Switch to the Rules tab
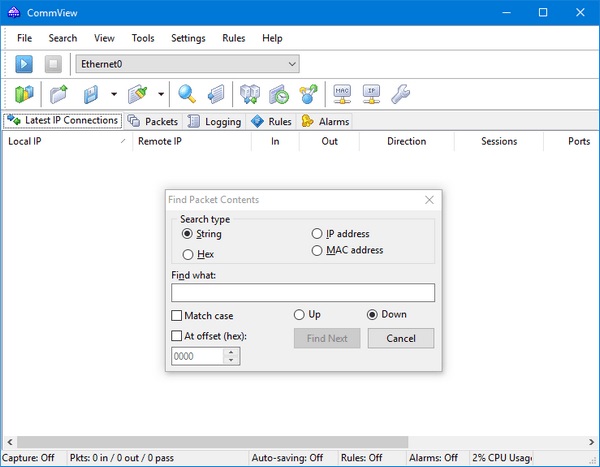 [271, 121]
